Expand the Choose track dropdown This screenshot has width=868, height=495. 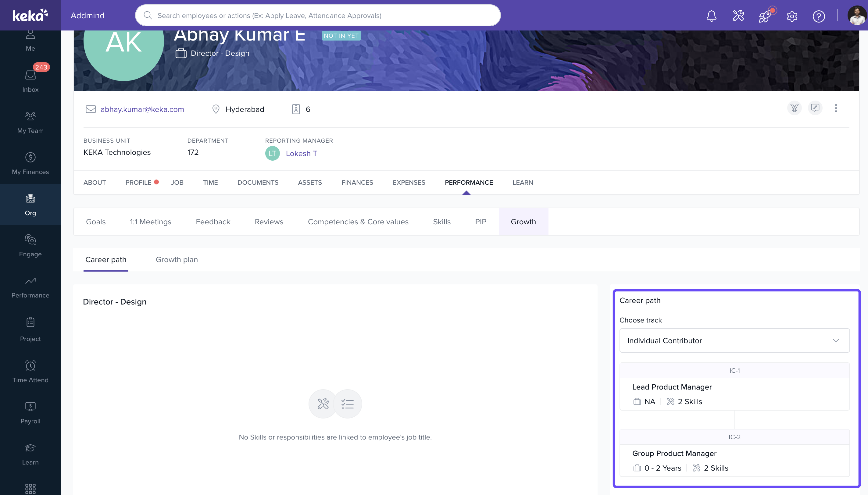point(734,340)
